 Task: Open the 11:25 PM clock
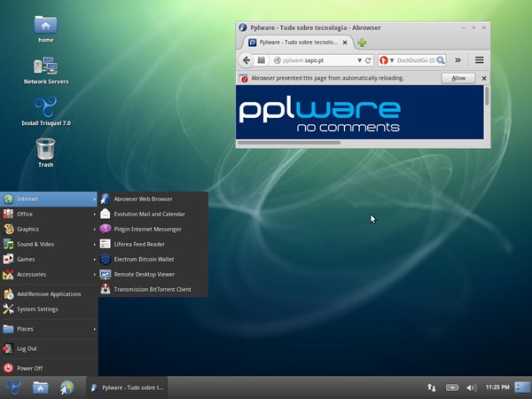click(497, 387)
